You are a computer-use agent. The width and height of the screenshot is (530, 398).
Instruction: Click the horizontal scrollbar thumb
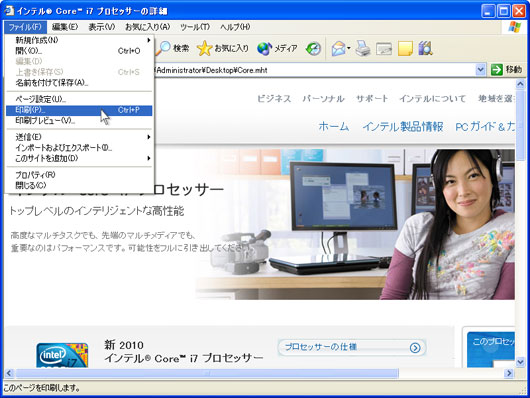207,373
